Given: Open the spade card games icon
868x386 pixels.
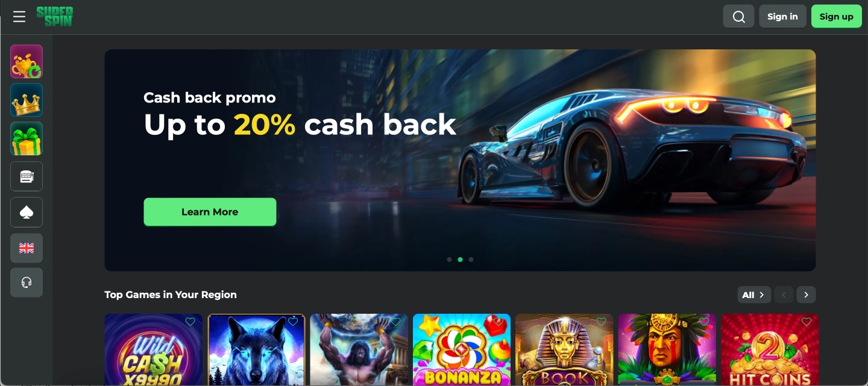Looking at the screenshot, I should (x=27, y=212).
